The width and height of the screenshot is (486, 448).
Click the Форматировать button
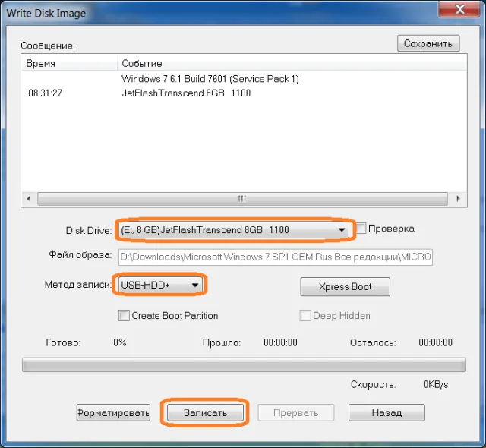click(x=113, y=412)
